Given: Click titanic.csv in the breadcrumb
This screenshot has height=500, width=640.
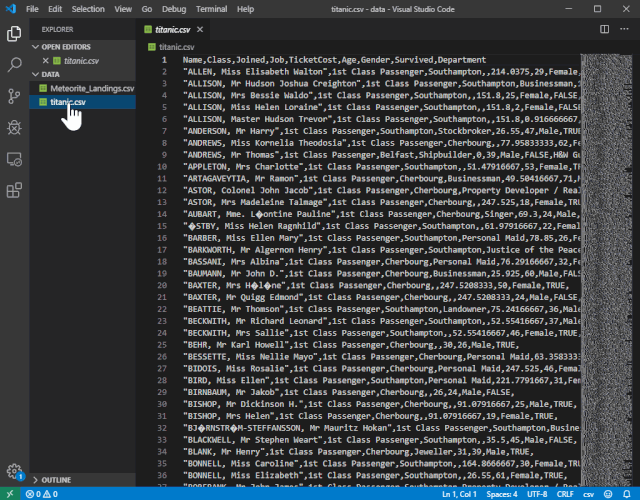Looking at the screenshot, I should pyautogui.click(x=177, y=47).
